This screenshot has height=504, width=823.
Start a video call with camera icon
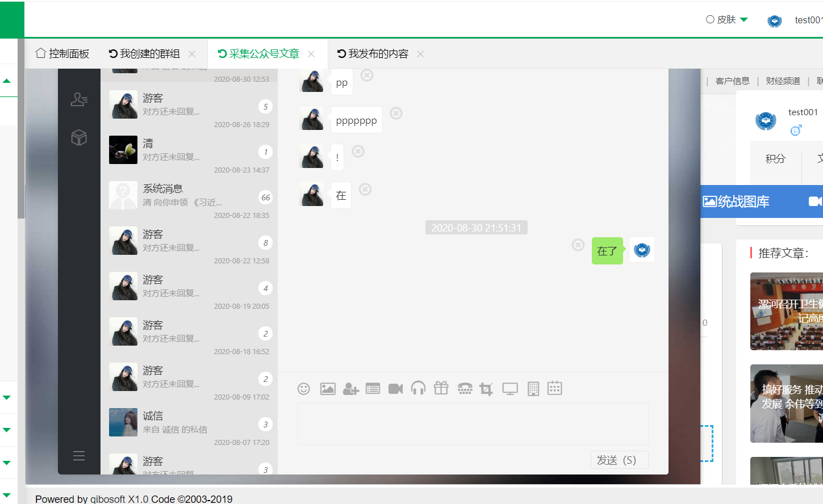(x=395, y=389)
